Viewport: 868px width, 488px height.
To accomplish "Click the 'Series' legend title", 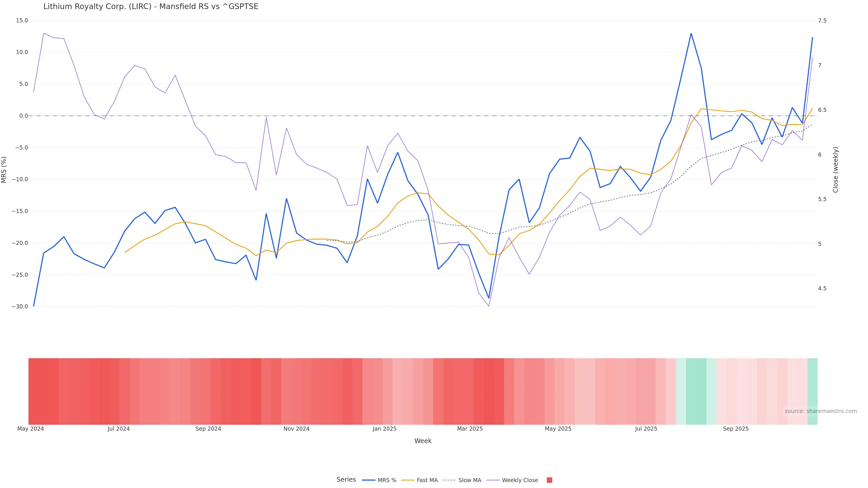I will (x=346, y=480).
